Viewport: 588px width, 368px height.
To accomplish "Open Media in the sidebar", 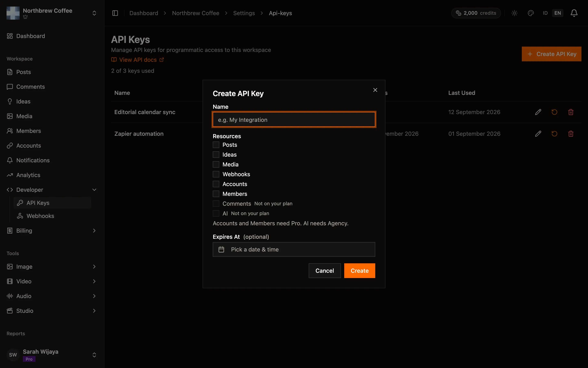I will 52,116.
